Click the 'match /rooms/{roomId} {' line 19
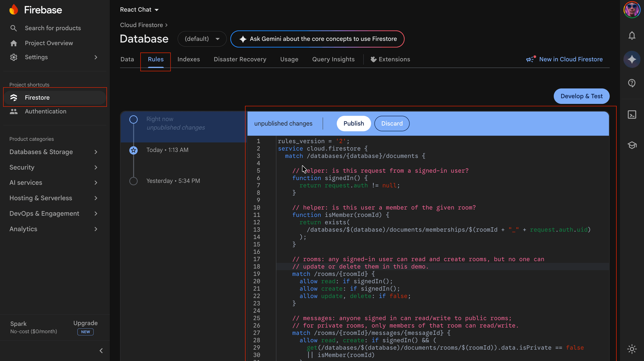Image resolution: width=644 pixels, height=361 pixels. click(333, 274)
